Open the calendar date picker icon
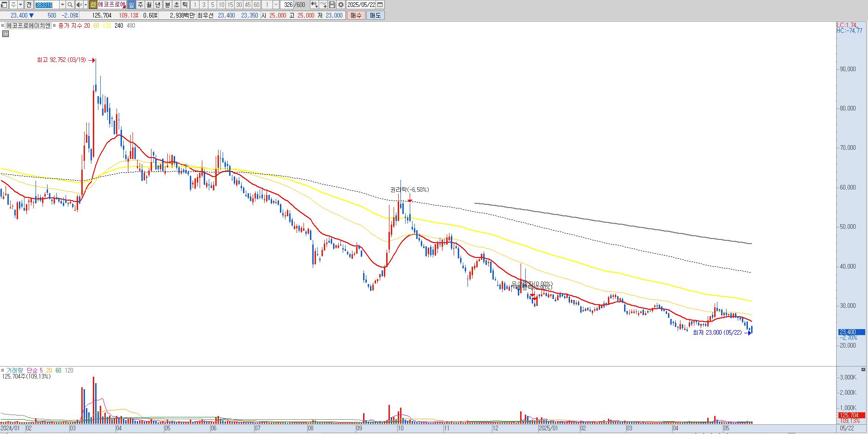The height and width of the screenshot is (434, 868). (x=380, y=5)
